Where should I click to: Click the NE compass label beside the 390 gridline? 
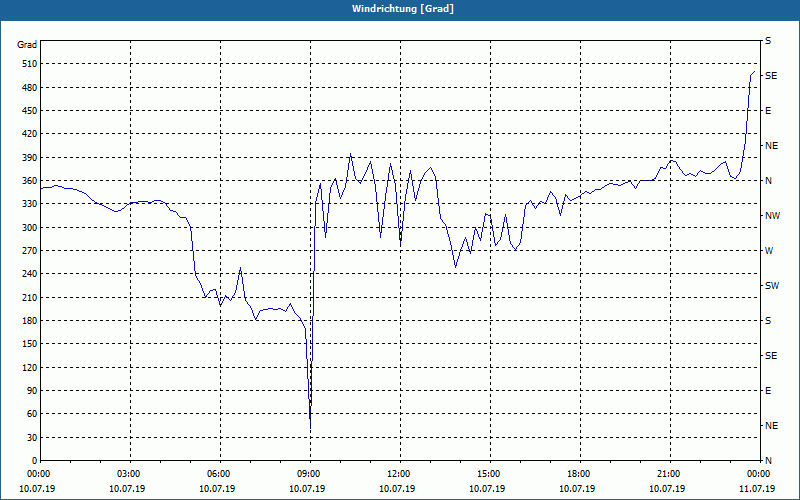tap(771, 146)
